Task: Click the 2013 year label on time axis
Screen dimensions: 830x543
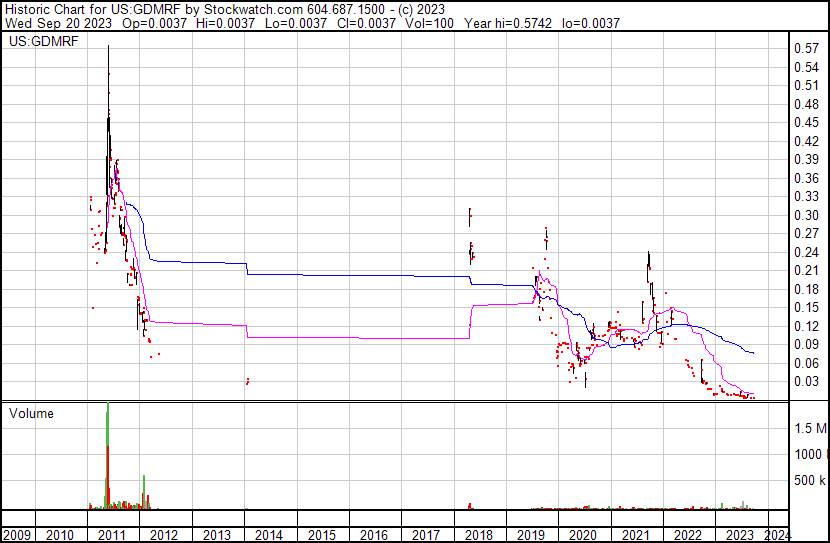Action: pos(217,535)
